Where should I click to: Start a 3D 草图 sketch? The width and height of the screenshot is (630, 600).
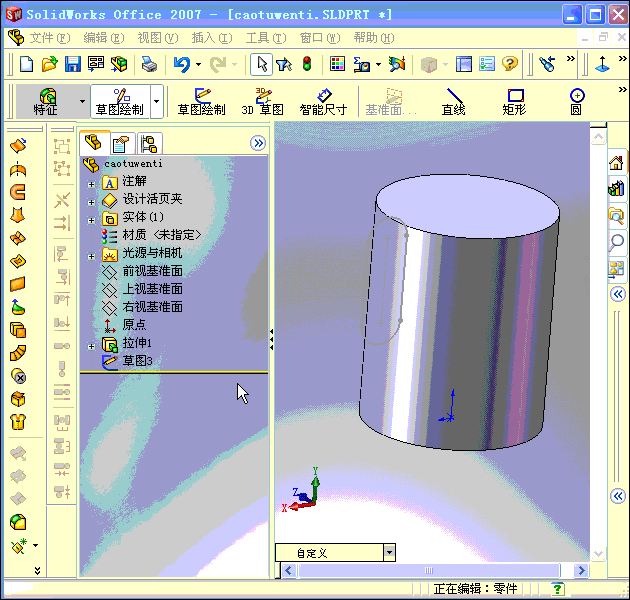262,102
